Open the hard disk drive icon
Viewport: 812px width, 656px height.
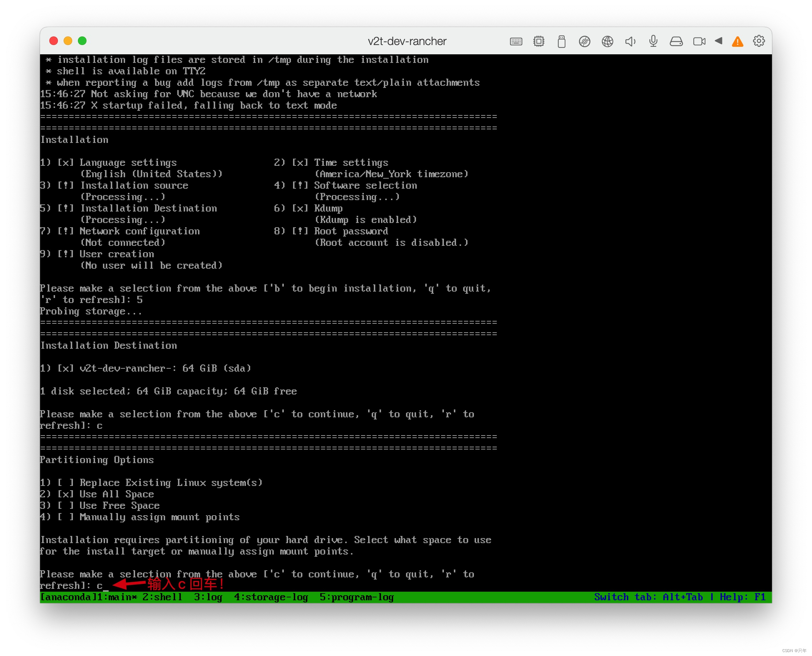(676, 41)
